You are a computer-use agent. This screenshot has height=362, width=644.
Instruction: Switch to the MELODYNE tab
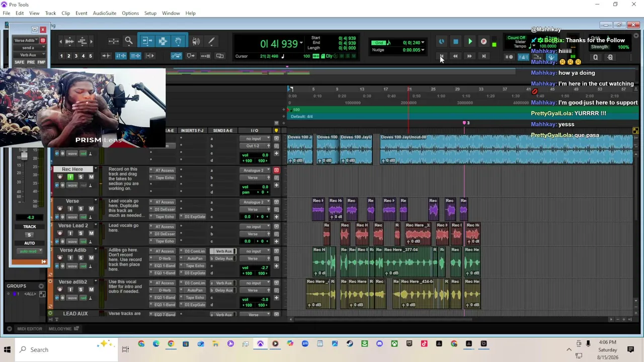(x=63, y=329)
